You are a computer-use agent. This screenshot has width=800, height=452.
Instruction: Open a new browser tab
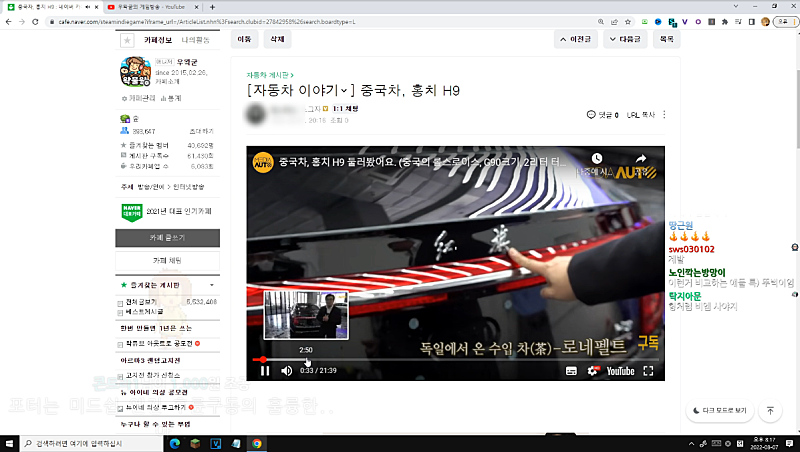point(212,7)
